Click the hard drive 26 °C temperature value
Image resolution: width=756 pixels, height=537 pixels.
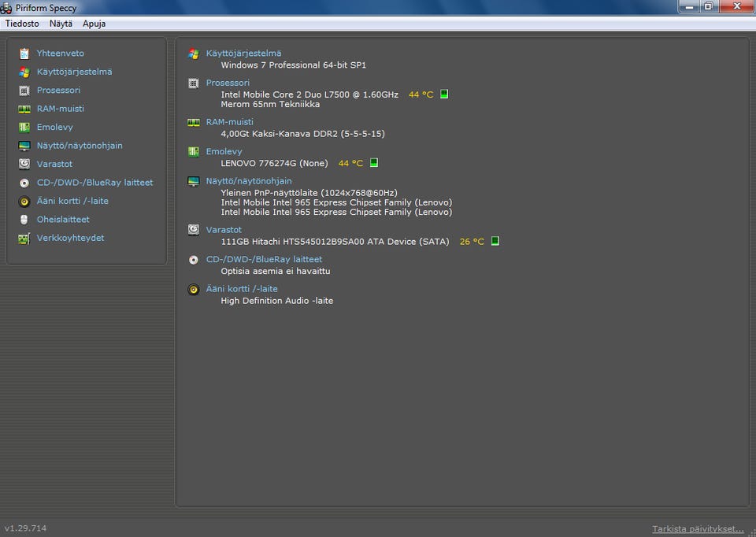(x=472, y=242)
